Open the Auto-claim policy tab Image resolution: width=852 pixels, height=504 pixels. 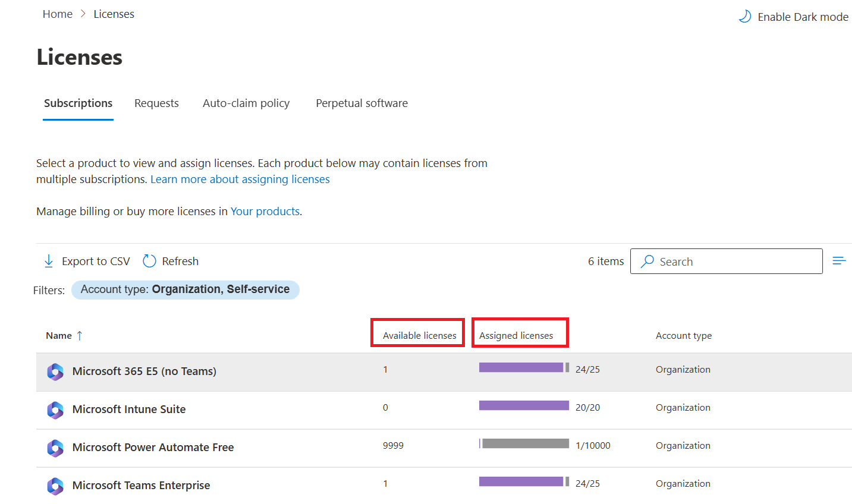[x=246, y=103]
